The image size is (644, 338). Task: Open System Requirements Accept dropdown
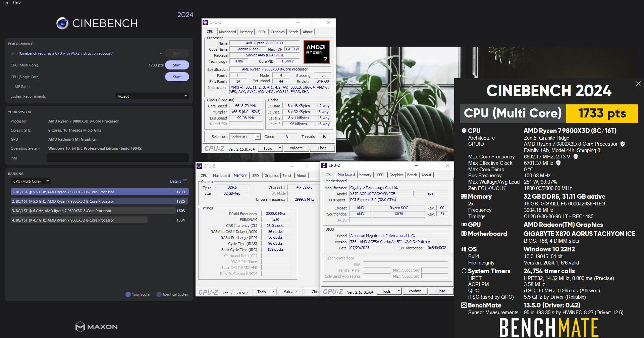[152, 96]
